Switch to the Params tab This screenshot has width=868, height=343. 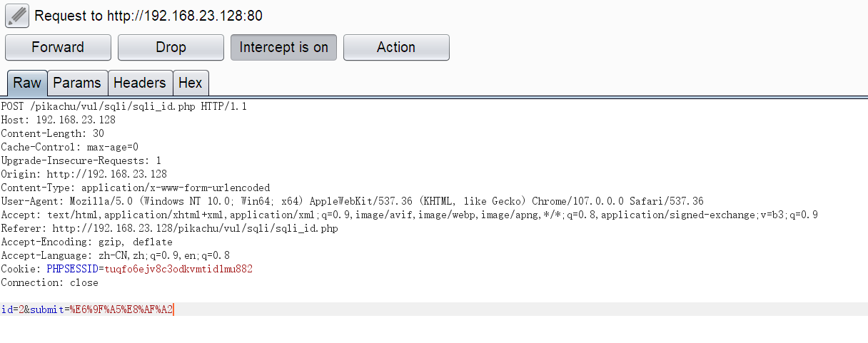77,83
